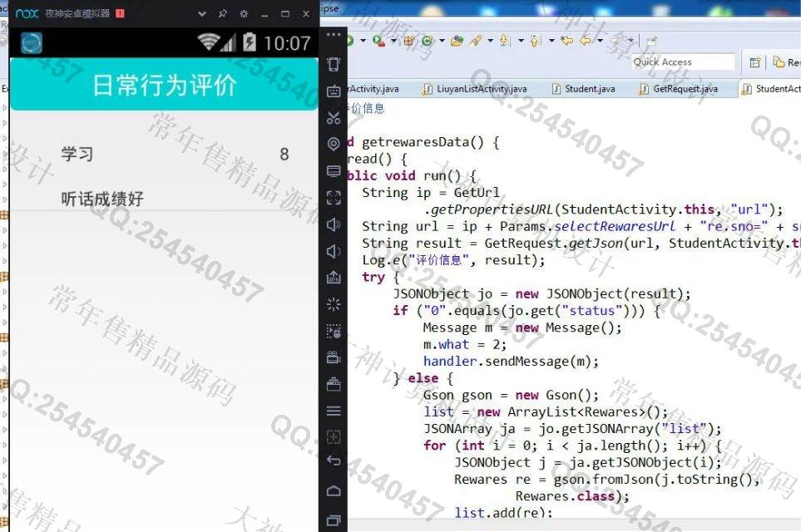This screenshot has height=532, width=801.
Task: Click handler.sendMessage(m) line in code
Action: pyautogui.click(x=511, y=362)
